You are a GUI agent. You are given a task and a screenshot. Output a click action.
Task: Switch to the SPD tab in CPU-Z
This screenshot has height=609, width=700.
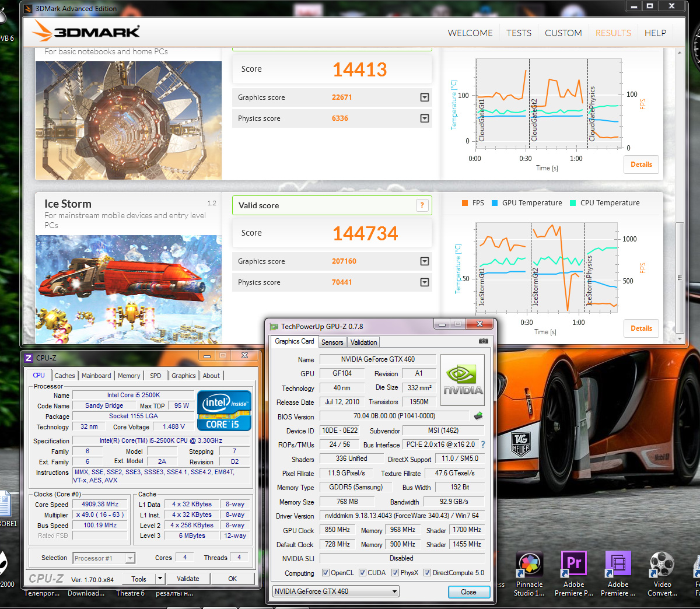156,376
